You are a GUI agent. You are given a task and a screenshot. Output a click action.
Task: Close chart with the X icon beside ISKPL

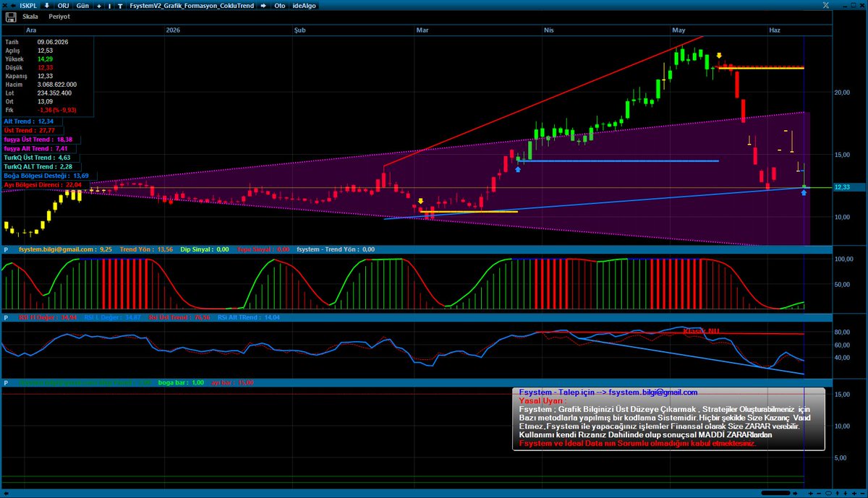click(x=5, y=6)
